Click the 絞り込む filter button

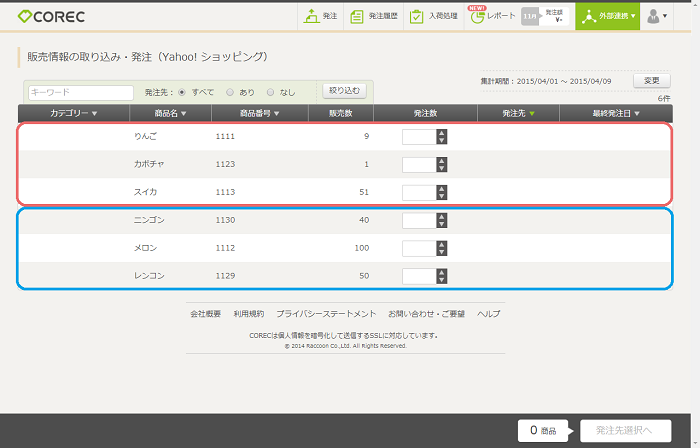pyautogui.click(x=344, y=91)
